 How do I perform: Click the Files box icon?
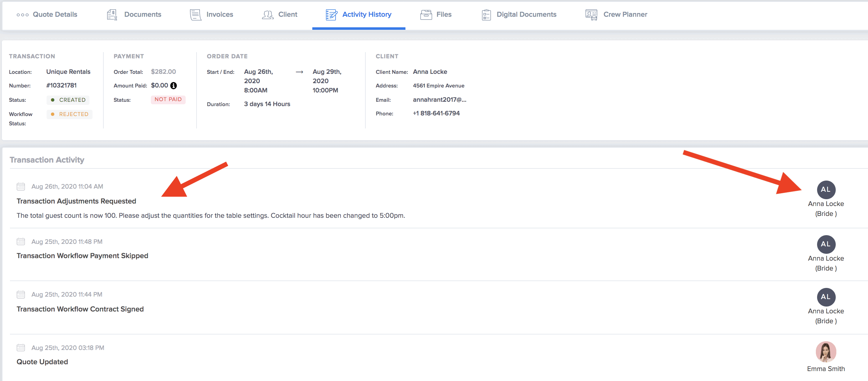click(426, 15)
